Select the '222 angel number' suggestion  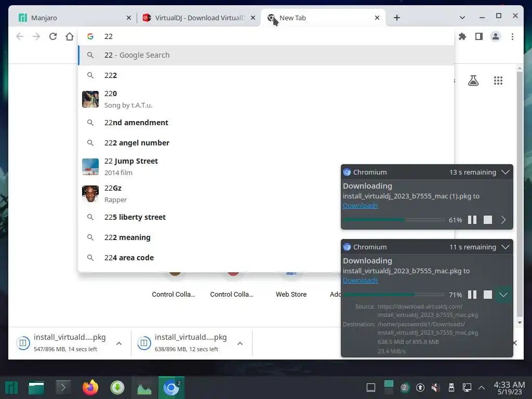(x=266, y=143)
